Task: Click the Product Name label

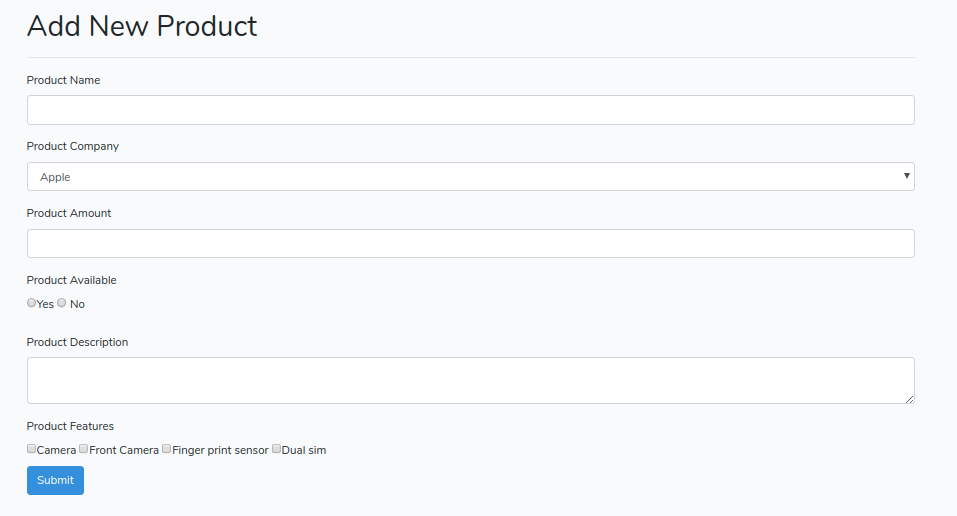Action: (x=63, y=80)
